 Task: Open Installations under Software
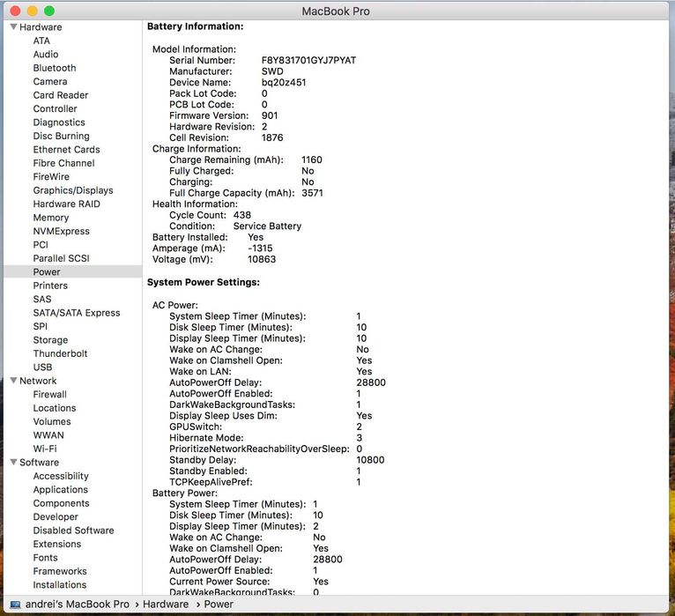60,585
